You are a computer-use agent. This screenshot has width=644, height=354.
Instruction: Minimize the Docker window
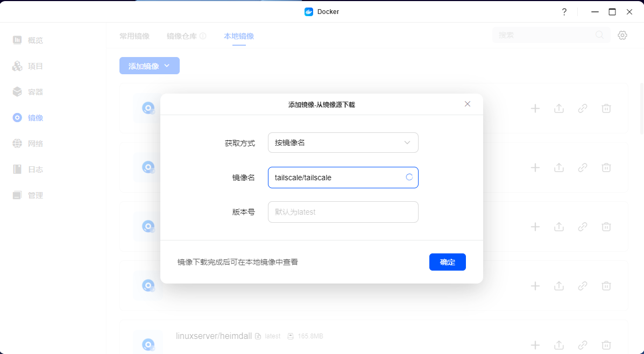coord(595,12)
